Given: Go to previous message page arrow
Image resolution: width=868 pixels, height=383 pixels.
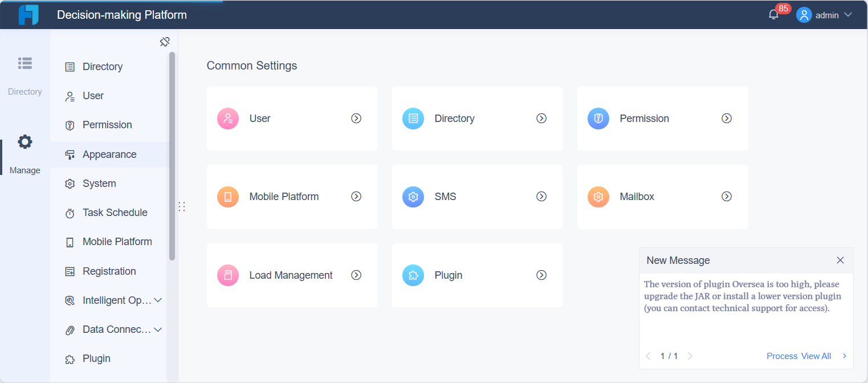Looking at the screenshot, I should 648,356.
